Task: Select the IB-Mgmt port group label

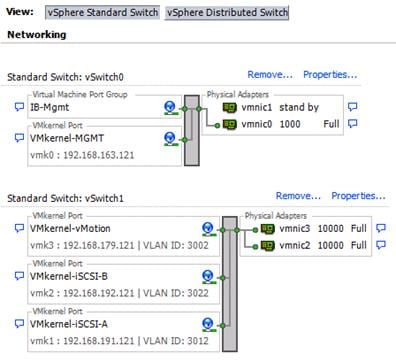Action: [50, 107]
